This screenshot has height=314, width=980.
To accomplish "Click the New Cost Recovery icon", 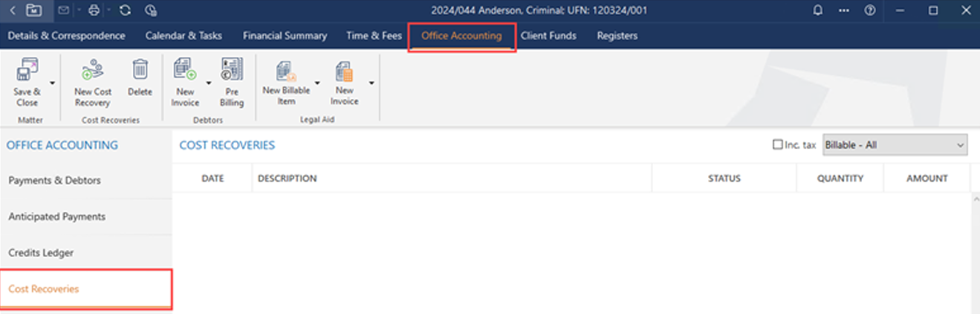I will tap(93, 71).
